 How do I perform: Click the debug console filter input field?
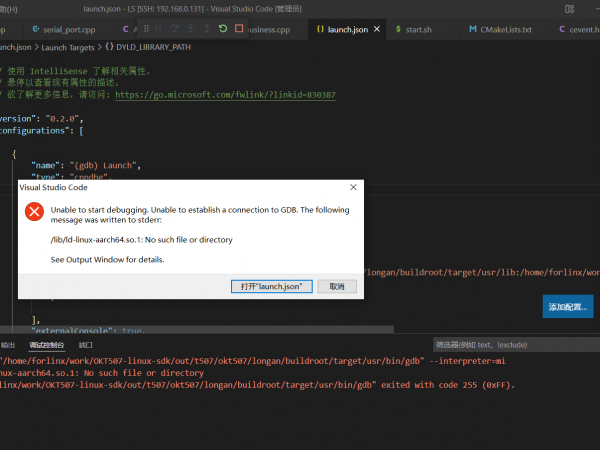[x=516, y=345]
